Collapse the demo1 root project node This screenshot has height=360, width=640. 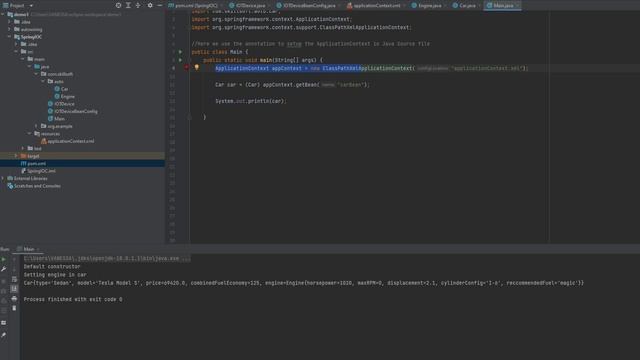pyautogui.click(x=3, y=14)
